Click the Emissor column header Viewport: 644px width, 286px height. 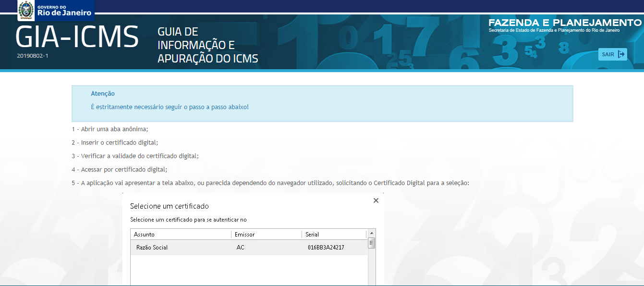267,234
